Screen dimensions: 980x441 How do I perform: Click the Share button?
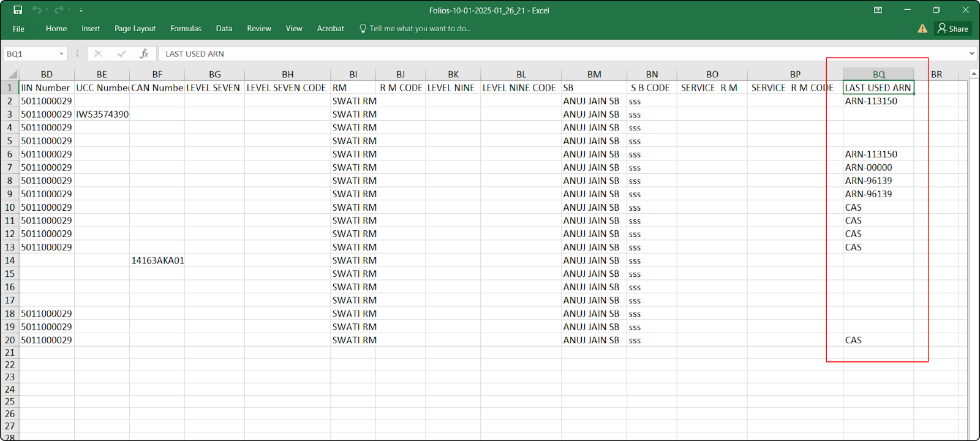click(953, 28)
